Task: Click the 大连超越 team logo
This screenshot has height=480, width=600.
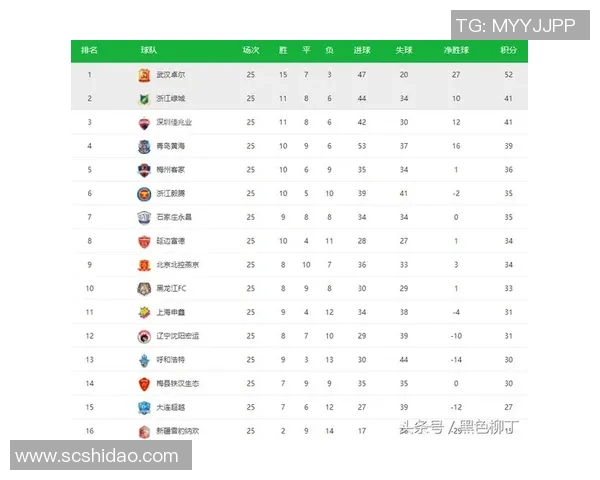Action: (x=144, y=407)
